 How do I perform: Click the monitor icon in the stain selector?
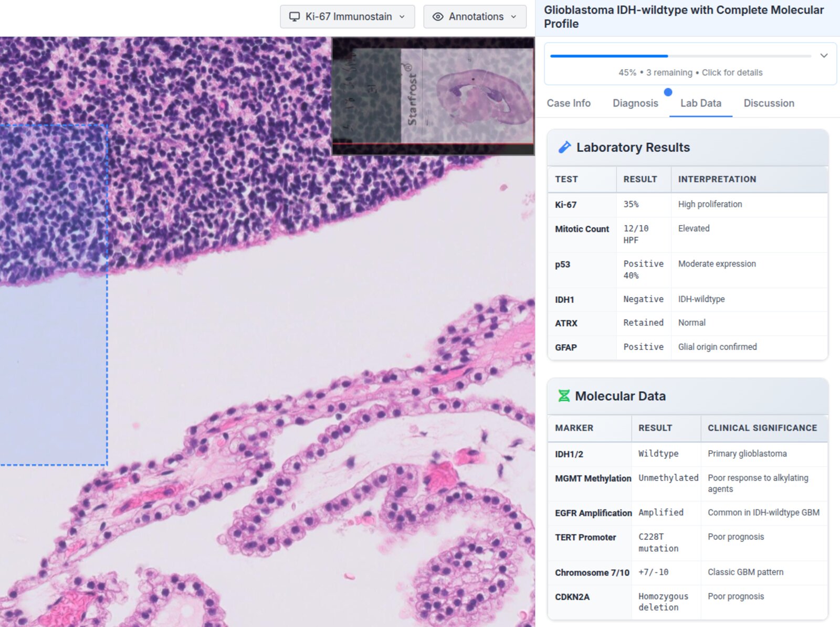point(295,16)
